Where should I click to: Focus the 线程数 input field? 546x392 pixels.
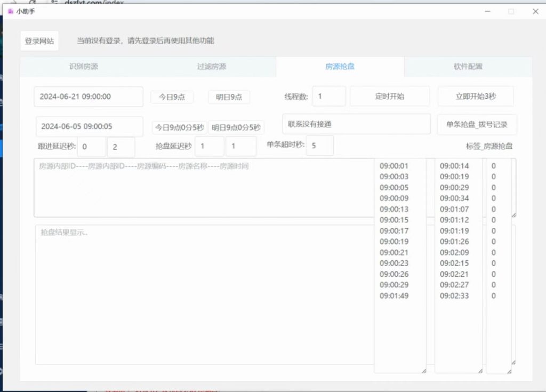coord(329,97)
